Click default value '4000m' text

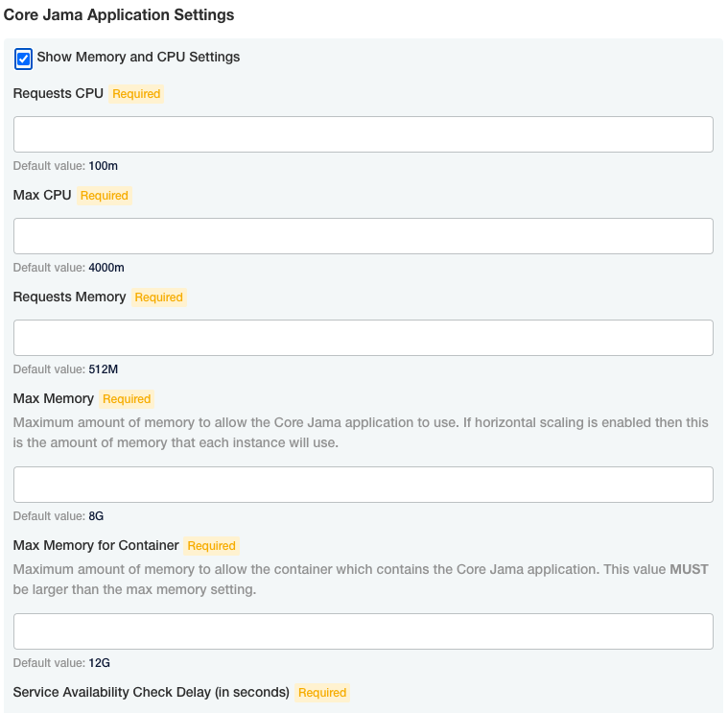(106, 268)
